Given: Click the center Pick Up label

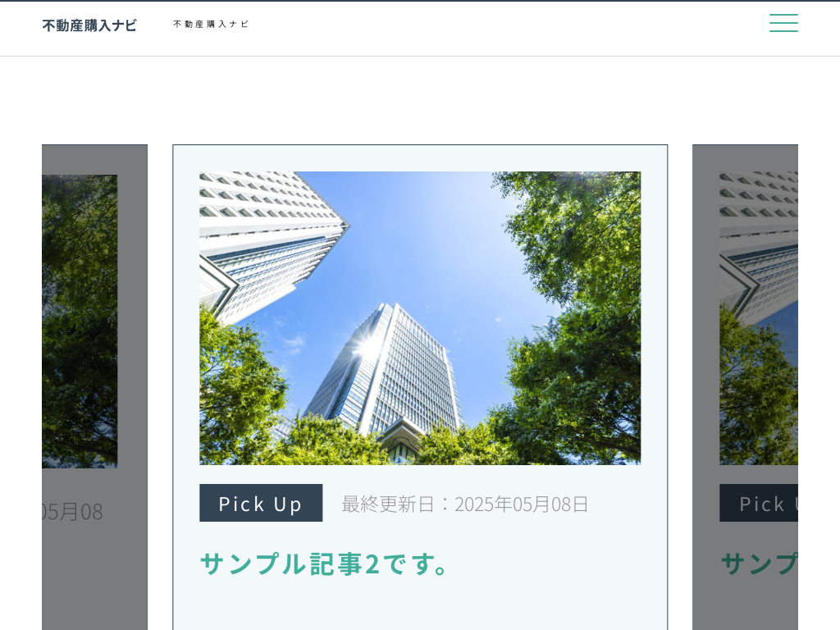Looking at the screenshot, I should (261, 503).
